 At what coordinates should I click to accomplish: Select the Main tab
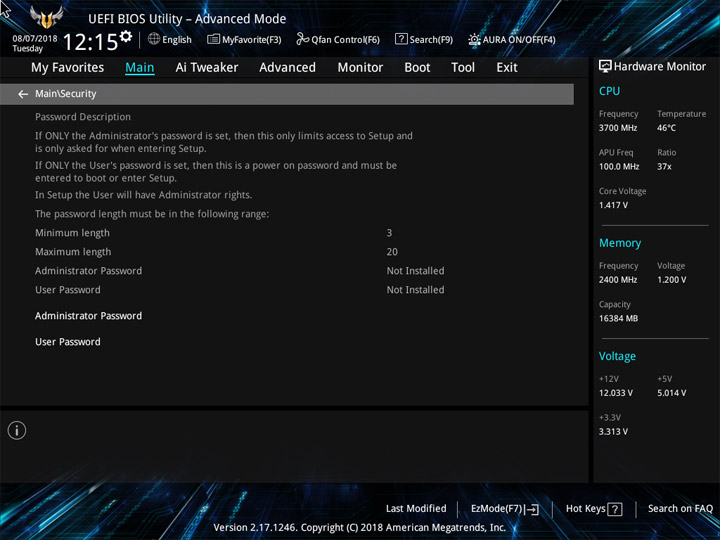coord(140,68)
